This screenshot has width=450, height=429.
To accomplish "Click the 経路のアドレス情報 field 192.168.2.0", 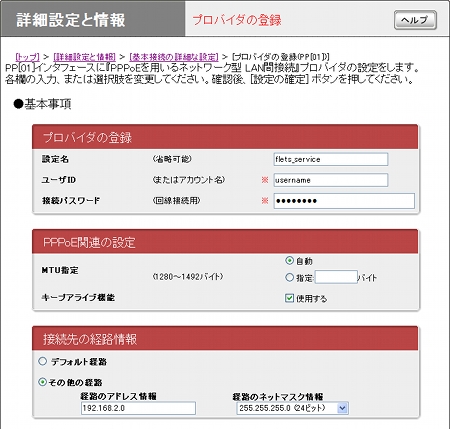I will tap(138, 408).
